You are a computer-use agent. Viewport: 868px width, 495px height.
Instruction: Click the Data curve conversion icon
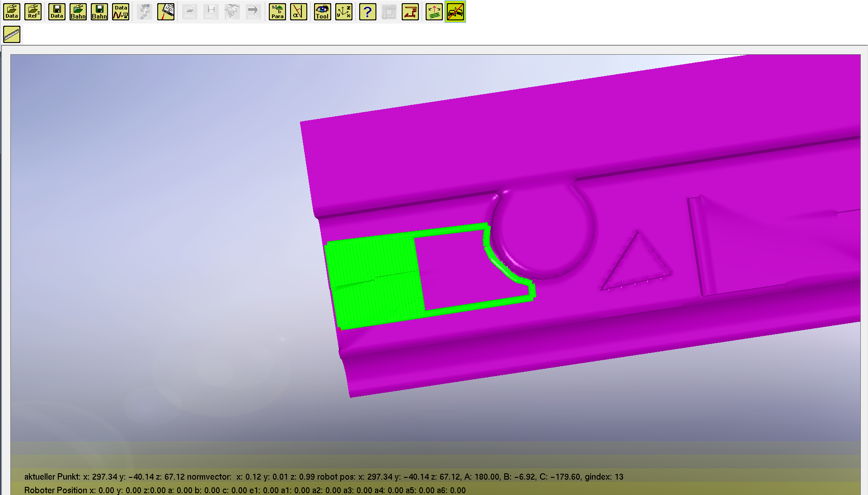(x=121, y=12)
